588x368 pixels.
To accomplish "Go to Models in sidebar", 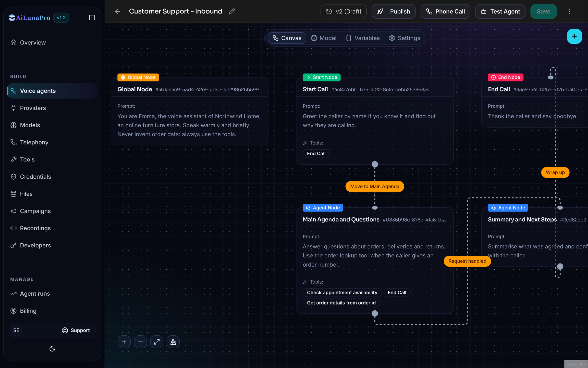I will (x=52, y=125).
